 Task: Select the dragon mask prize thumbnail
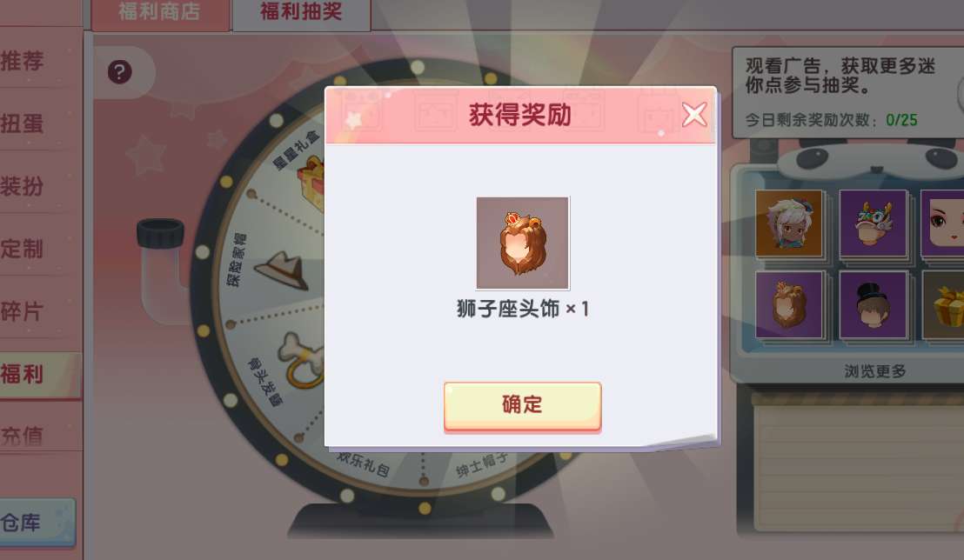[x=873, y=223]
